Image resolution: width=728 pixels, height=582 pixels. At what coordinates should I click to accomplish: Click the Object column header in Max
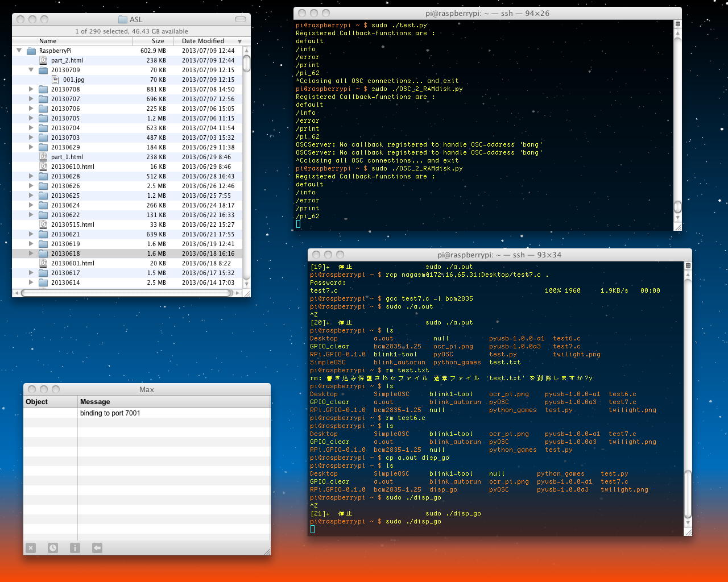[x=37, y=402]
